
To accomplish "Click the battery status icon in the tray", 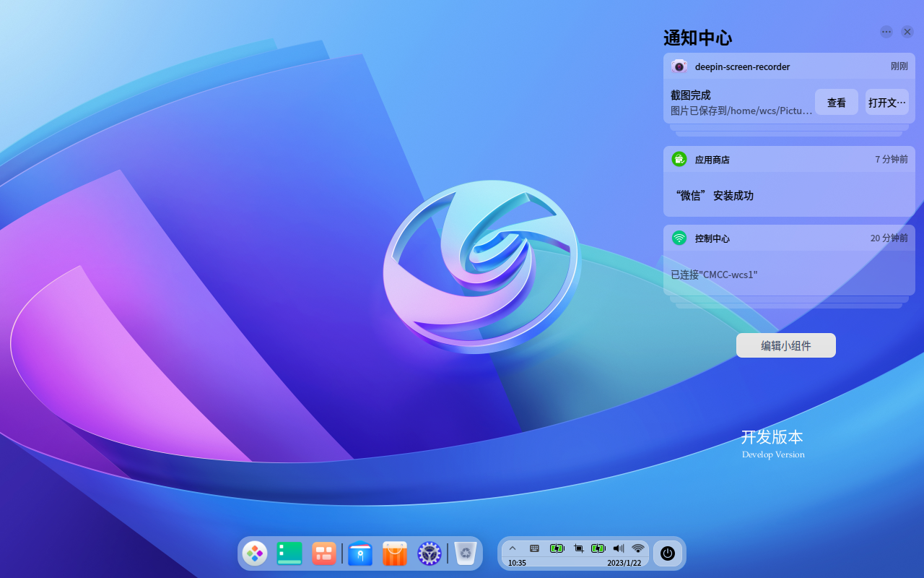I will click(x=557, y=548).
